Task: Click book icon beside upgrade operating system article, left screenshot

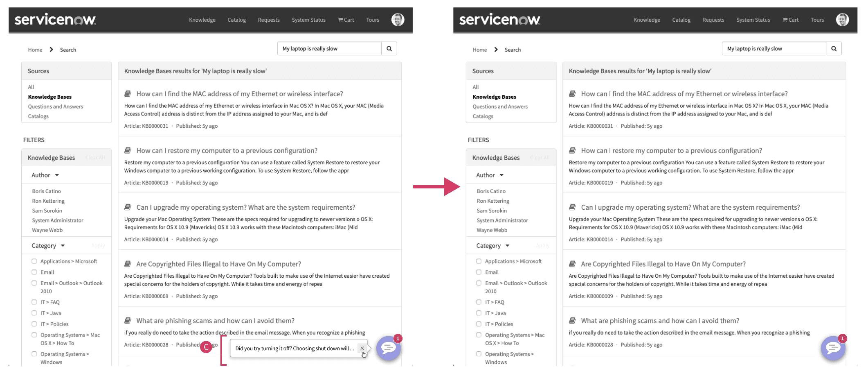Action: [x=128, y=207]
